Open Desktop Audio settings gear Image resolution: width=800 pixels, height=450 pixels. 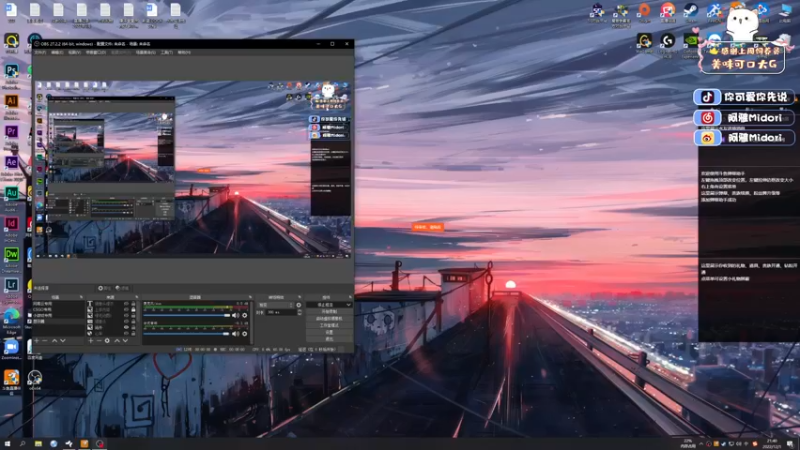click(244, 334)
